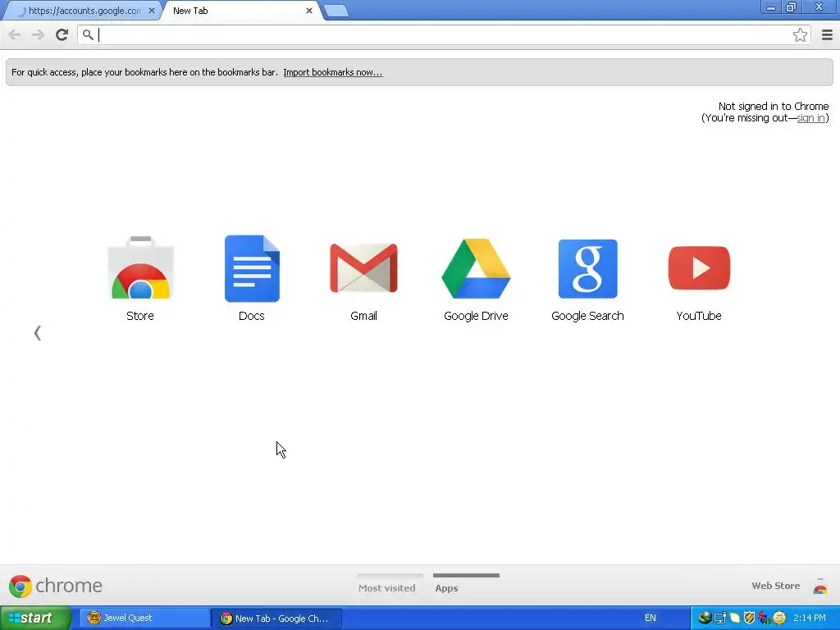Switch to the accounts.google.com tab
The image size is (840, 630).
point(83,11)
